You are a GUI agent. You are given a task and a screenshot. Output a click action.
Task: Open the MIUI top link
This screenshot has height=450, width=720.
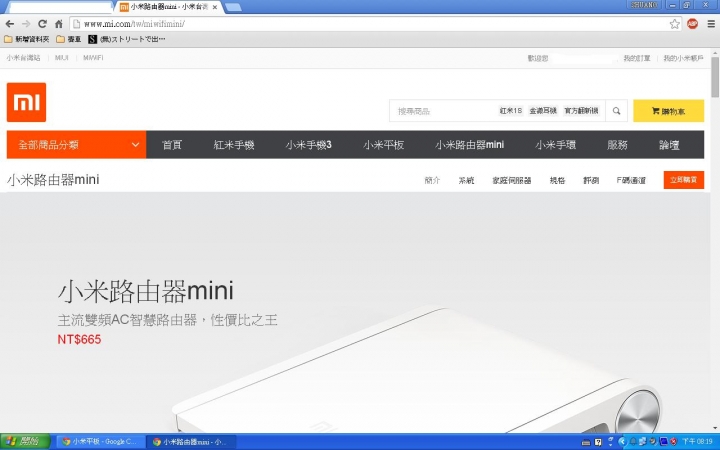[62, 58]
